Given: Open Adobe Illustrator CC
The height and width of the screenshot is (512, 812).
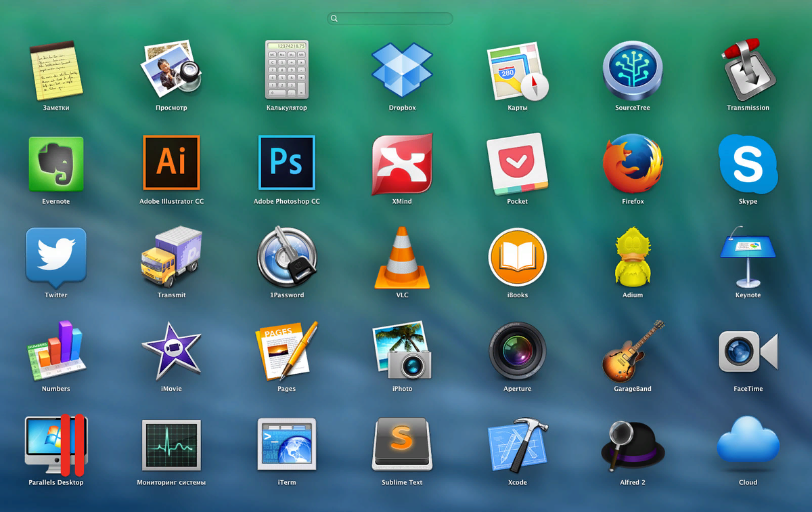Looking at the screenshot, I should click(171, 163).
